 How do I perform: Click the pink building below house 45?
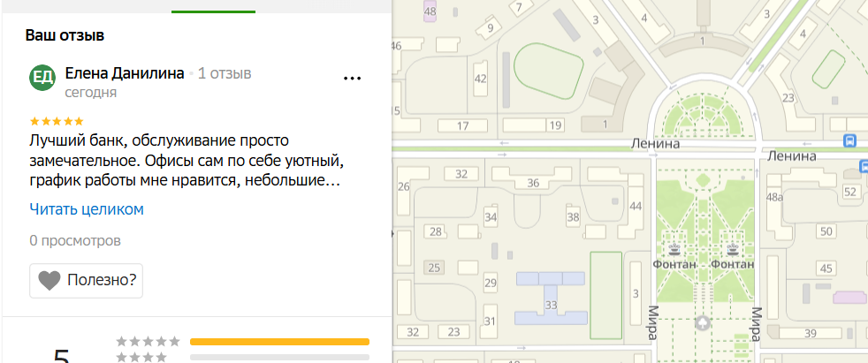point(850,297)
